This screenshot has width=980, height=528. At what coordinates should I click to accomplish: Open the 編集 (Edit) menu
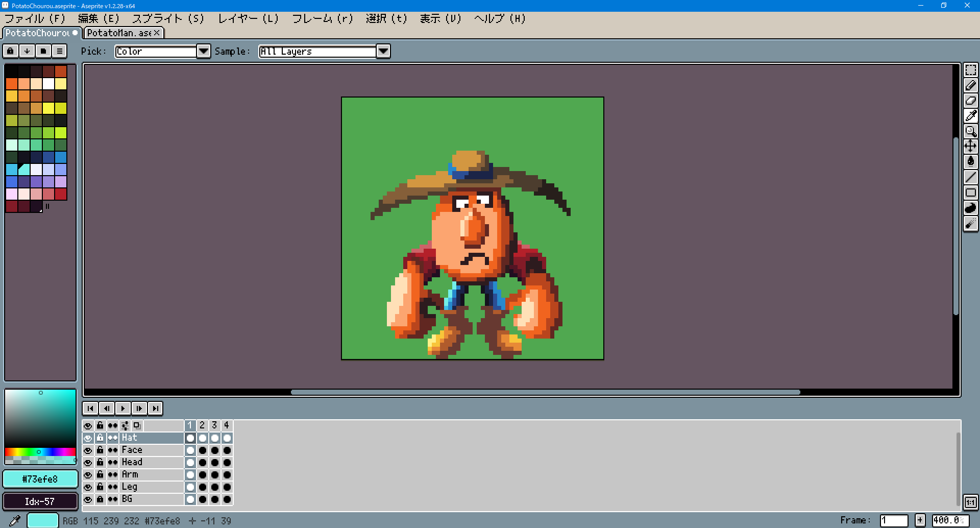[x=99, y=19]
